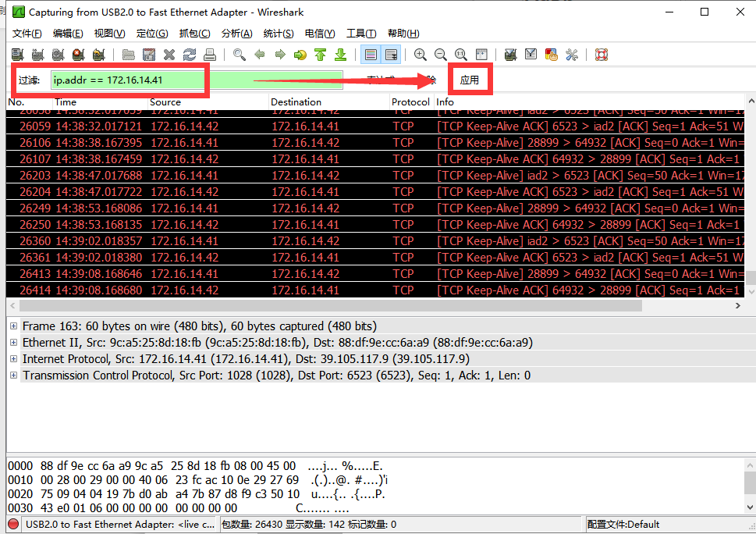Toggle packet list colorization

coord(371,55)
